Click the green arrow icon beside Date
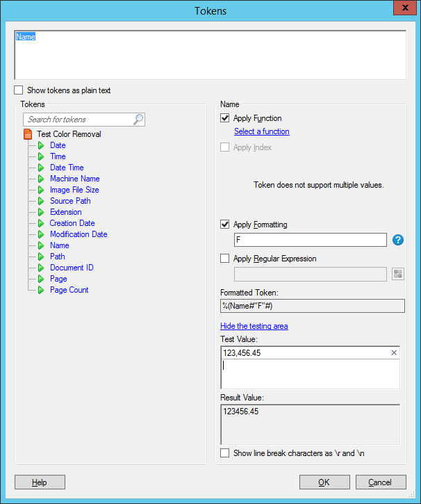 tap(41, 145)
